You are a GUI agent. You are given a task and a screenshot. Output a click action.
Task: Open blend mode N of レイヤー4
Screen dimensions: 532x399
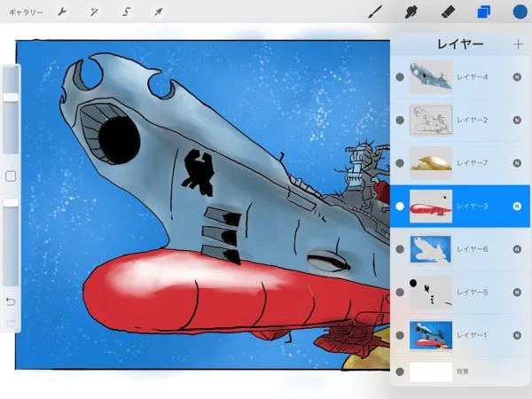tap(517, 77)
